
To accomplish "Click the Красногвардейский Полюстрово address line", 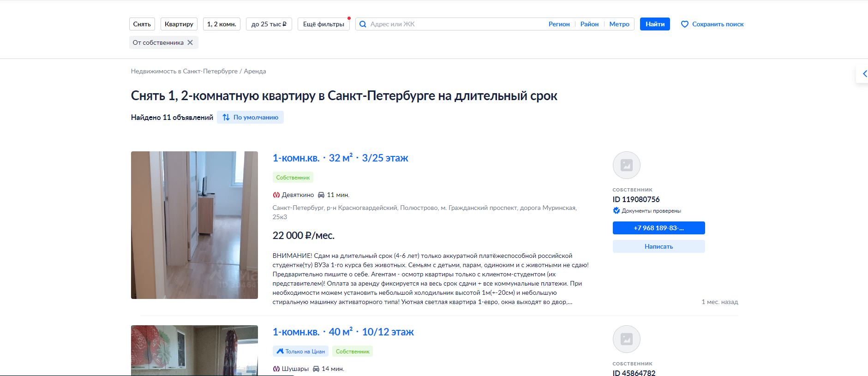I will point(425,212).
